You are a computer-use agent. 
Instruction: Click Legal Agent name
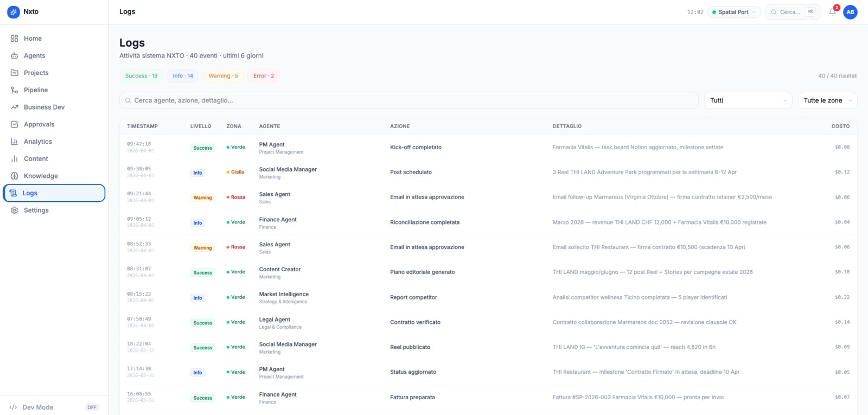275,320
